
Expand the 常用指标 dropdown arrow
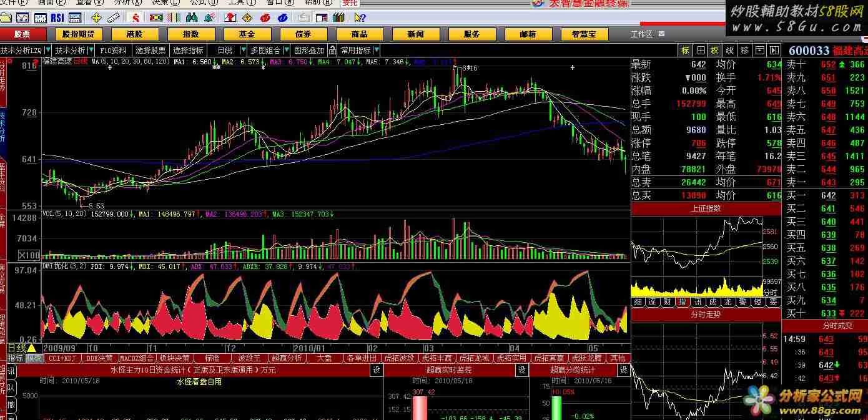pos(377,51)
